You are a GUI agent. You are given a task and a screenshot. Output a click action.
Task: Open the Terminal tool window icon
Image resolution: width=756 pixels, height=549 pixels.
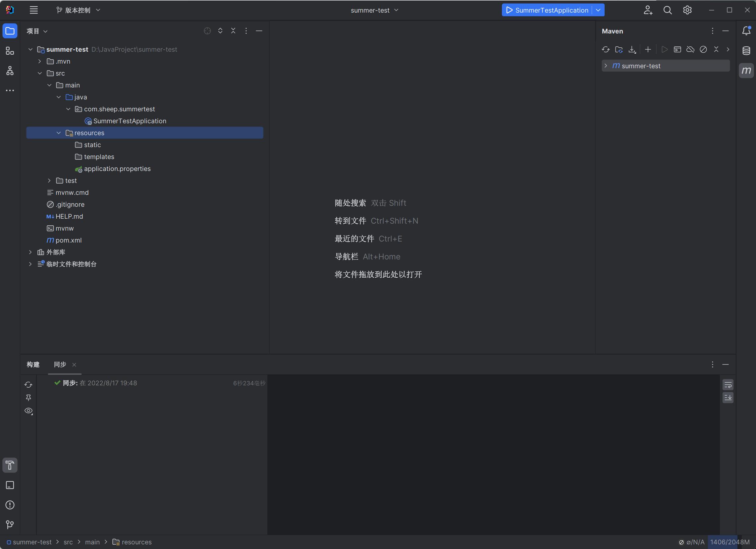click(10, 485)
